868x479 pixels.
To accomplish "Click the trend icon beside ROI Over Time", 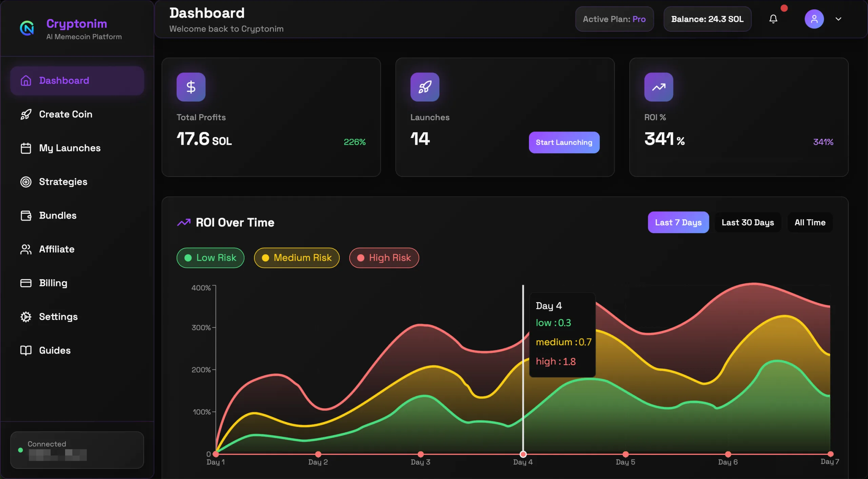I will pyautogui.click(x=184, y=223).
